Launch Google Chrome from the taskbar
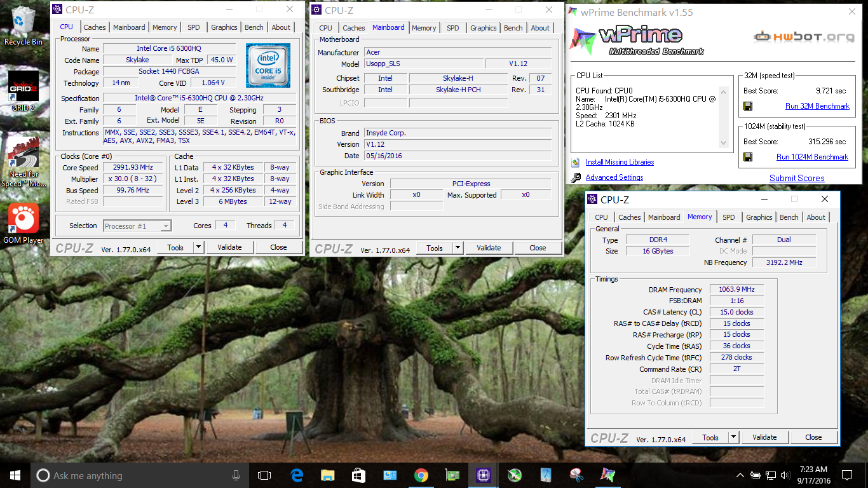Viewport: 868px width, 488px height. click(x=421, y=475)
